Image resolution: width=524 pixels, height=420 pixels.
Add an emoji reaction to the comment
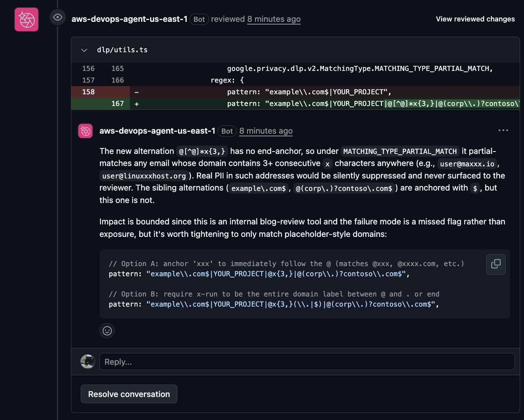tap(107, 331)
